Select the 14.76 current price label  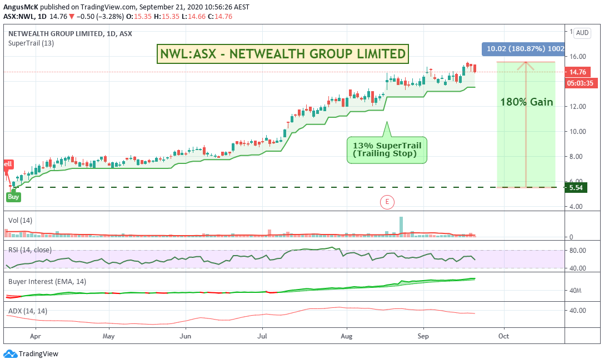click(x=577, y=72)
